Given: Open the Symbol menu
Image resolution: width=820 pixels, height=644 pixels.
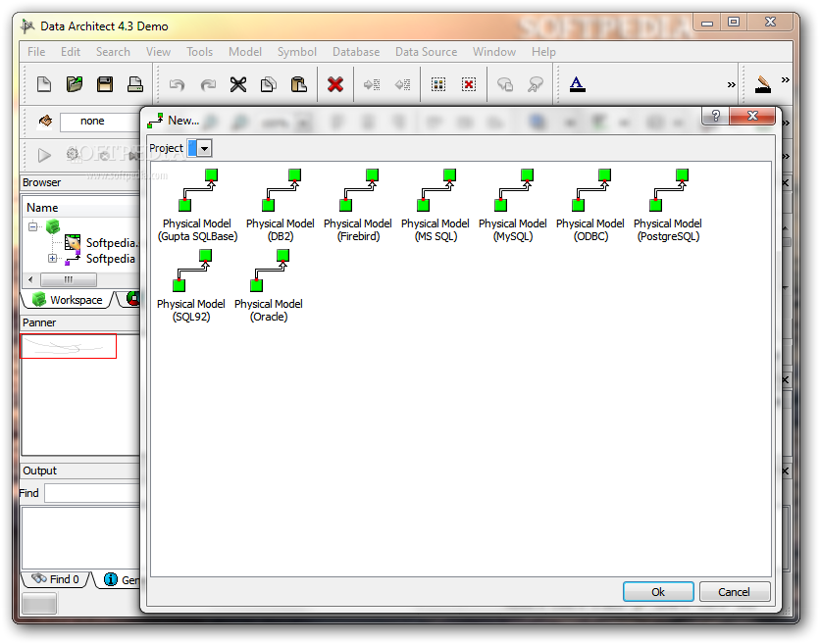Looking at the screenshot, I should [x=297, y=52].
